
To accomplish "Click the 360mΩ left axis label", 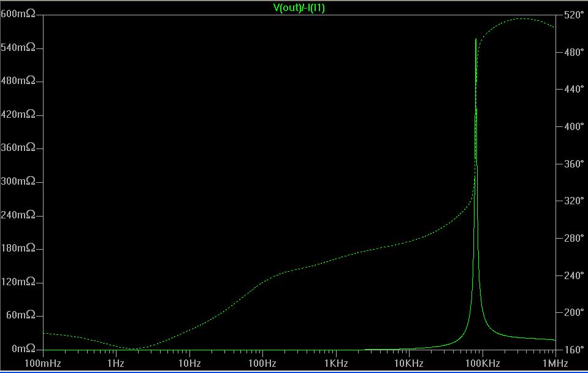I will coord(18,147).
